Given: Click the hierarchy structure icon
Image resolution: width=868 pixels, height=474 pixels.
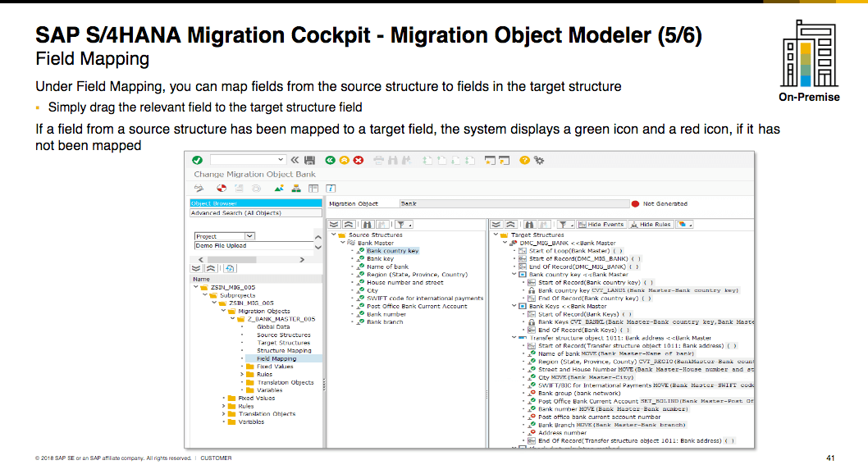Looking at the screenshot, I should point(296,189).
